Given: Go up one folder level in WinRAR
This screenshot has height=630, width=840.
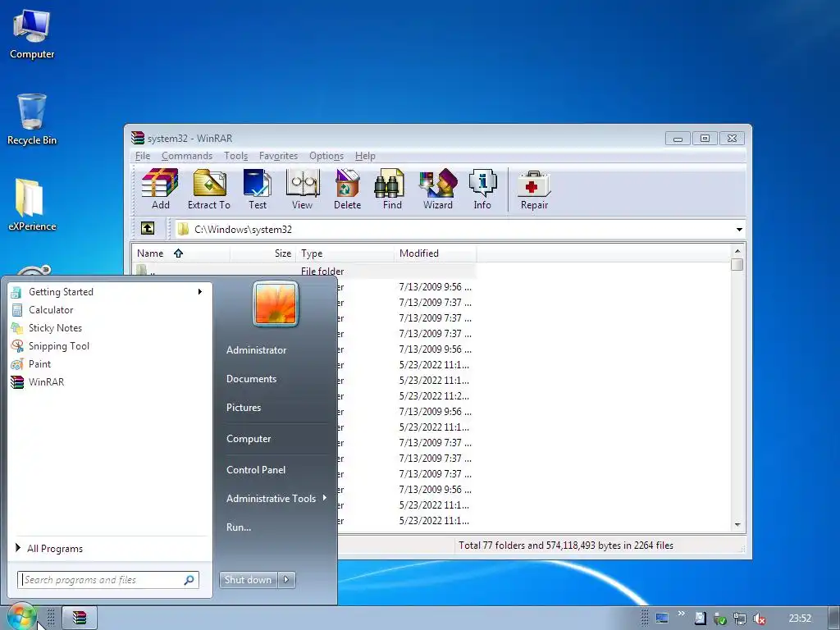Looking at the screenshot, I should click(148, 229).
